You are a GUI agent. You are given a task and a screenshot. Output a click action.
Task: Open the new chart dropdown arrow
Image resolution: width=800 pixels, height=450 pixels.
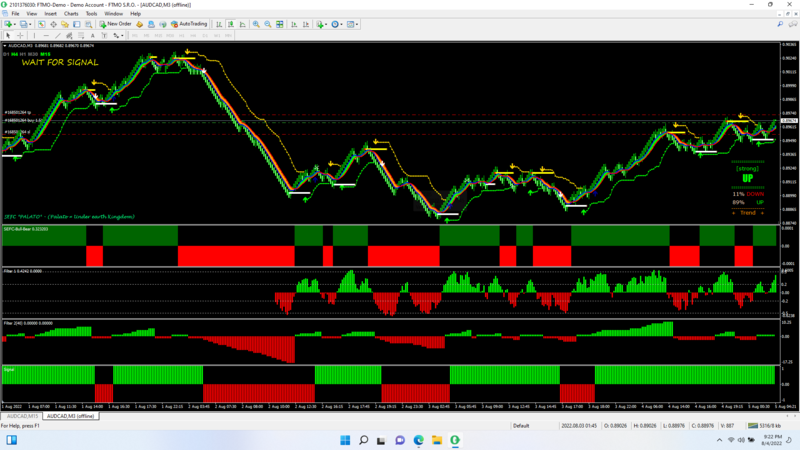point(14,24)
